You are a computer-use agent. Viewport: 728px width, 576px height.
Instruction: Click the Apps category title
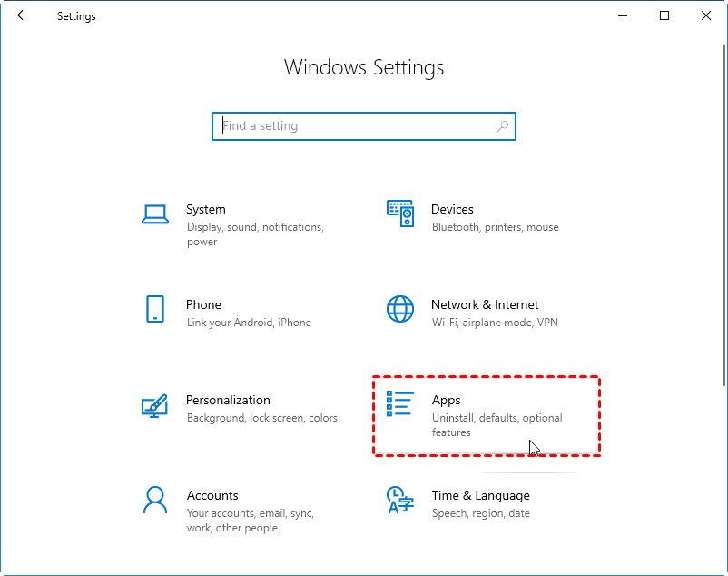[x=447, y=400]
